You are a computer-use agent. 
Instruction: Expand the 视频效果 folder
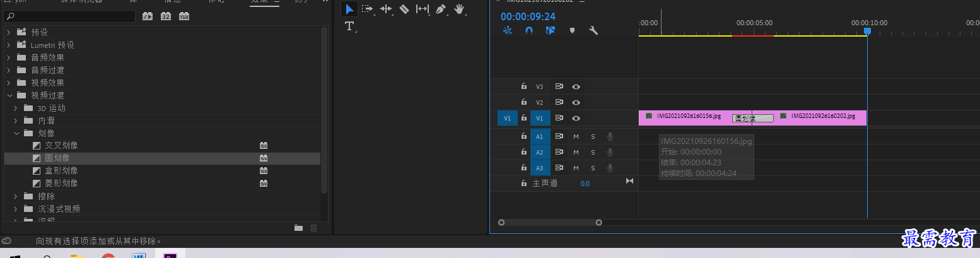pos(9,83)
